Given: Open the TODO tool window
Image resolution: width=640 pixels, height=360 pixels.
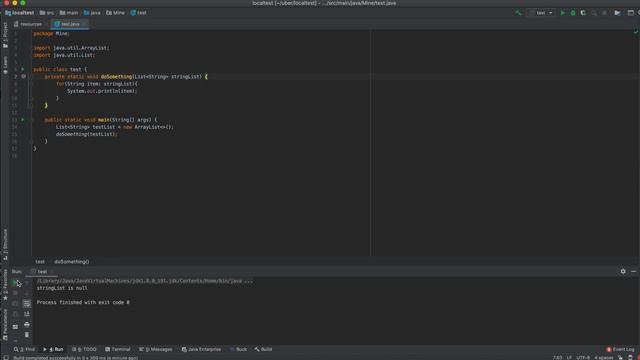Looking at the screenshot, I should pos(84,349).
